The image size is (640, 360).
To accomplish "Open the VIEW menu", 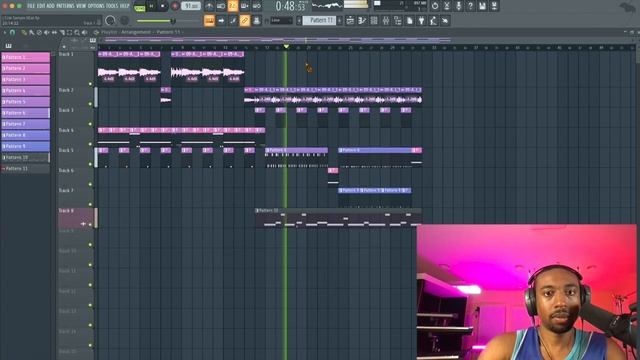I will [x=81, y=6].
